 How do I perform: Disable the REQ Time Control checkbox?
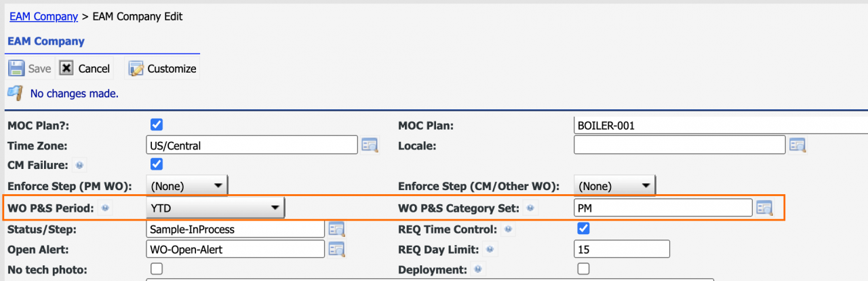coord(583,229)
